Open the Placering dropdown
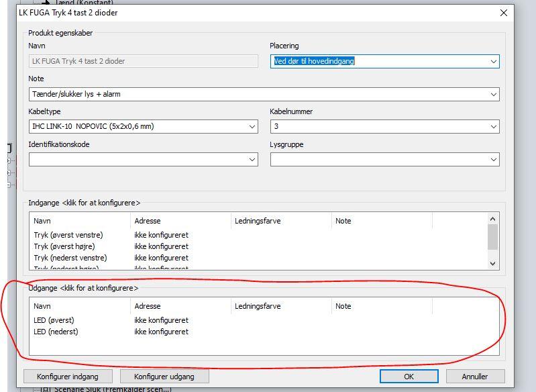Viewport: 536px width, 392px height. click(x=494, y=61)
